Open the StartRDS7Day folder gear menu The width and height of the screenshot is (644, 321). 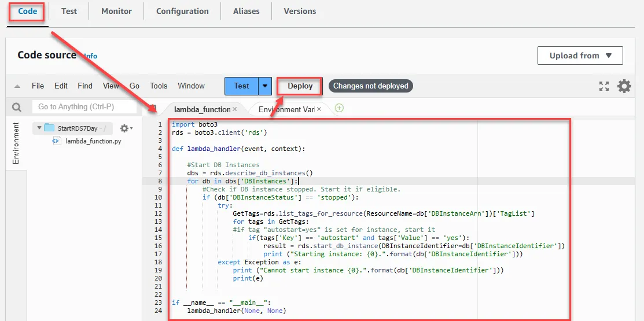126,128
